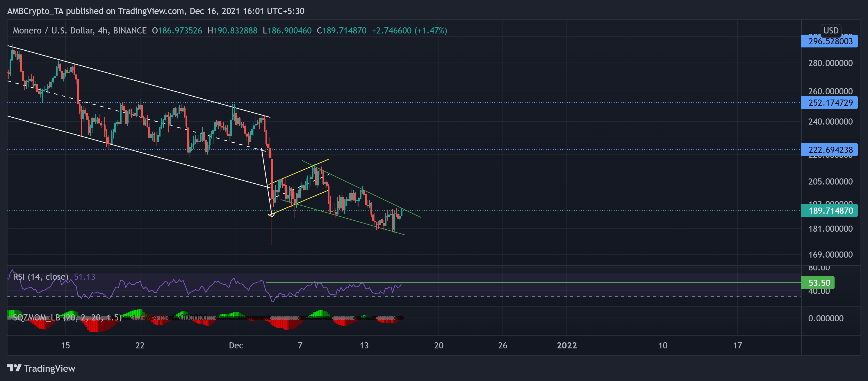The image size is (868, 381).
Task: Click the RSI value 51.13
Action: coord(85,277)
